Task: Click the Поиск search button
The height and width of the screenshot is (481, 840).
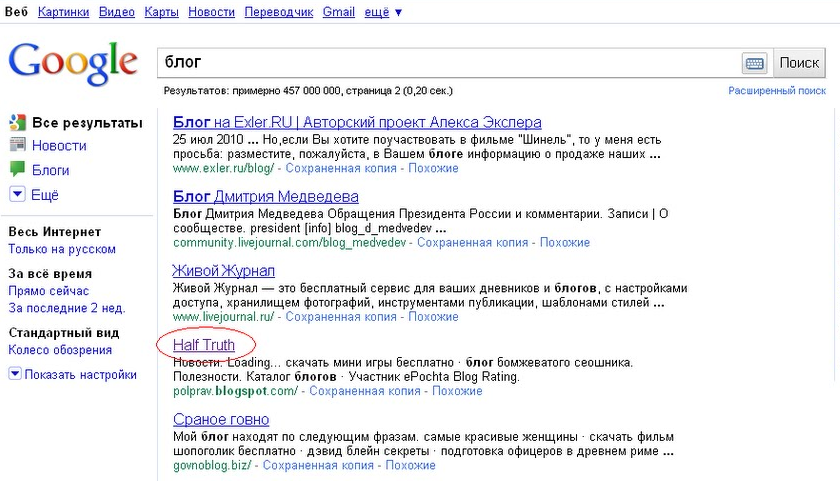Action: tap(799, 63)
